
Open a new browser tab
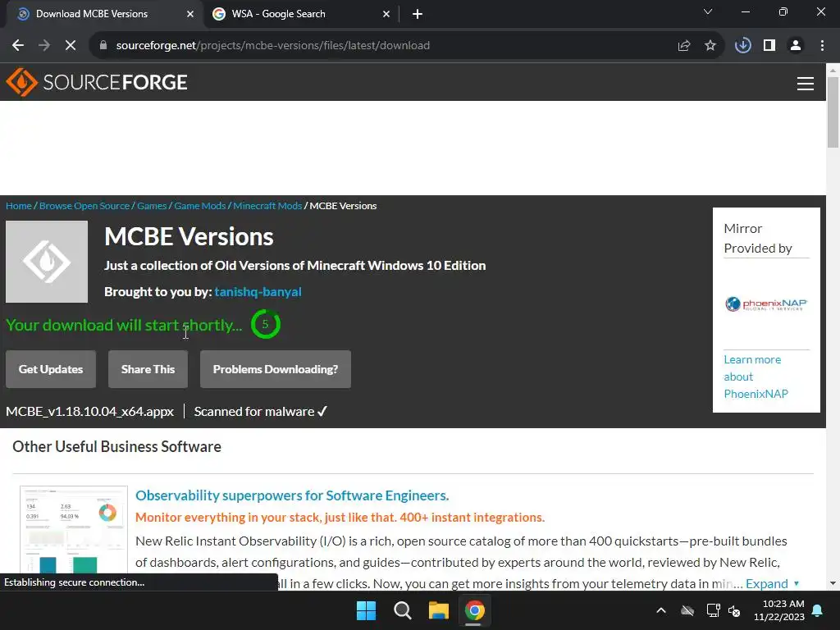418,15
